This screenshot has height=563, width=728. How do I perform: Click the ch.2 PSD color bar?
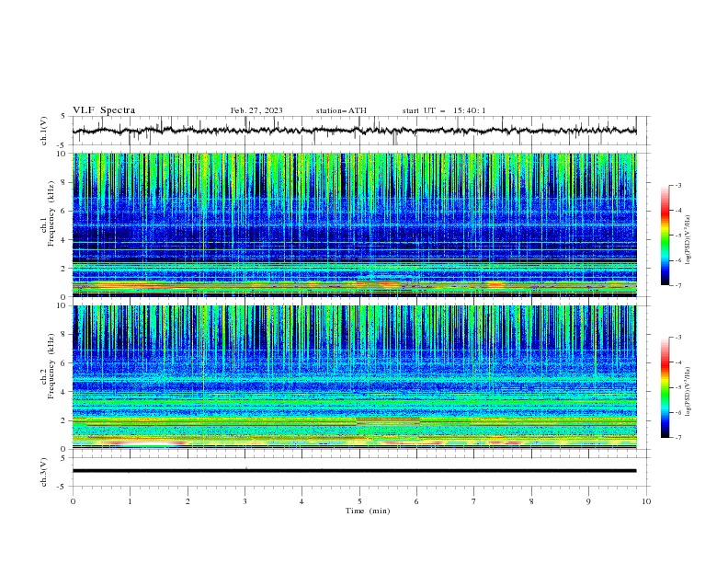pos(665,387)
